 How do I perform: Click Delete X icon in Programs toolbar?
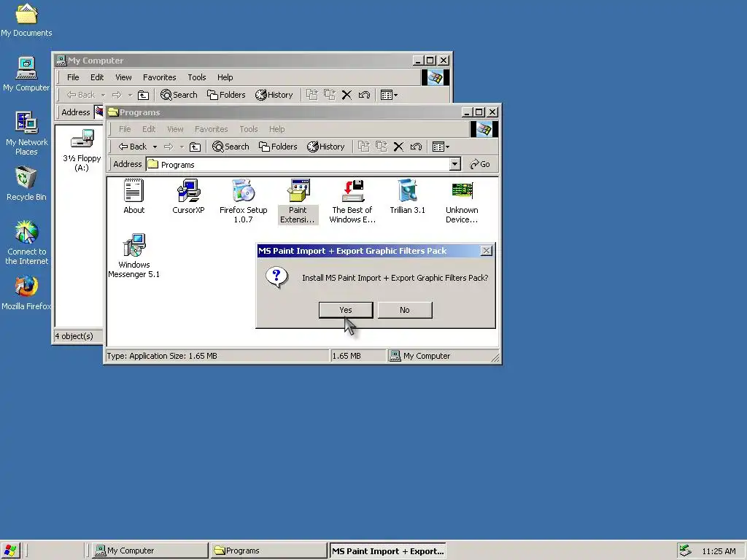click(x=399, y=147)
